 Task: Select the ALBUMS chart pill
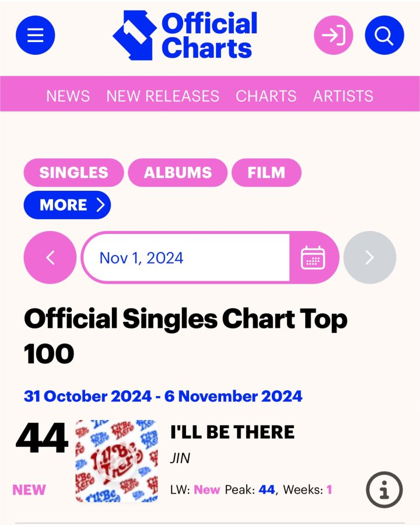177,173
